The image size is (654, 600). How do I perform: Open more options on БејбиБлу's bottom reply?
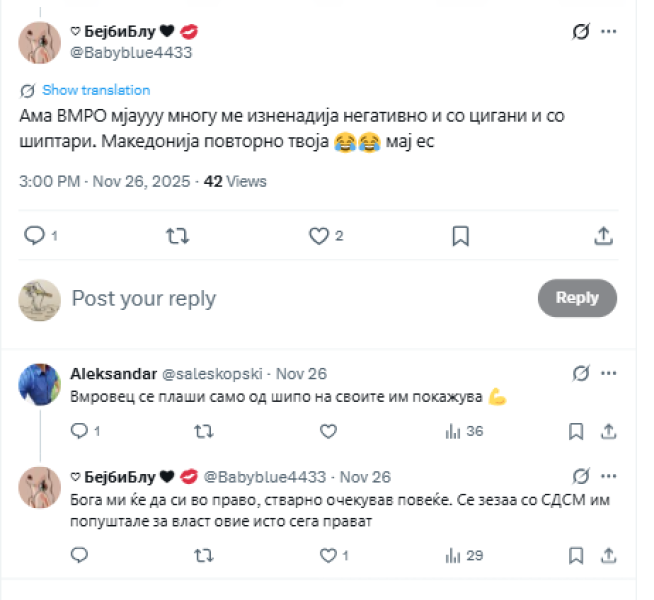tap(608, 476)
